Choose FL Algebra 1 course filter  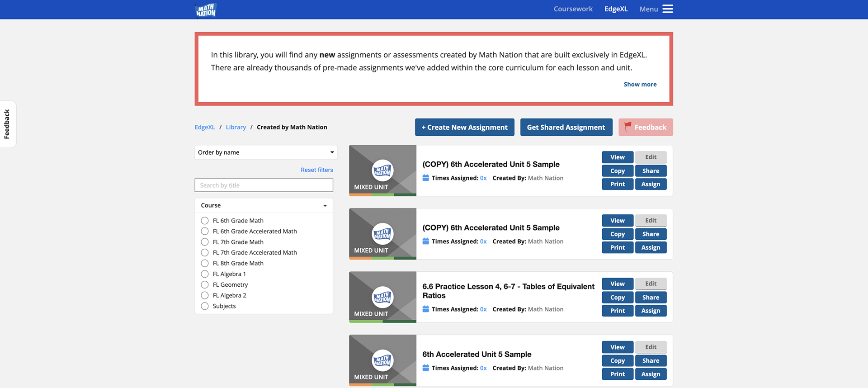coord(205,274)
